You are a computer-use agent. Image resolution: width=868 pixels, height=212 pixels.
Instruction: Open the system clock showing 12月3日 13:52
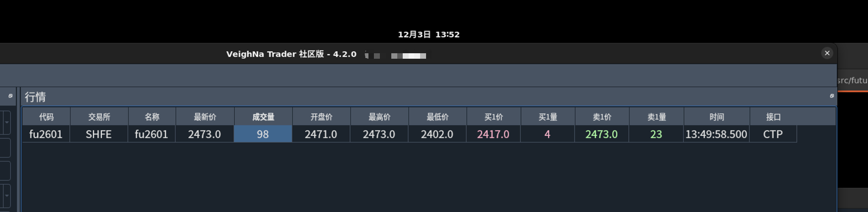coord(429,34)
